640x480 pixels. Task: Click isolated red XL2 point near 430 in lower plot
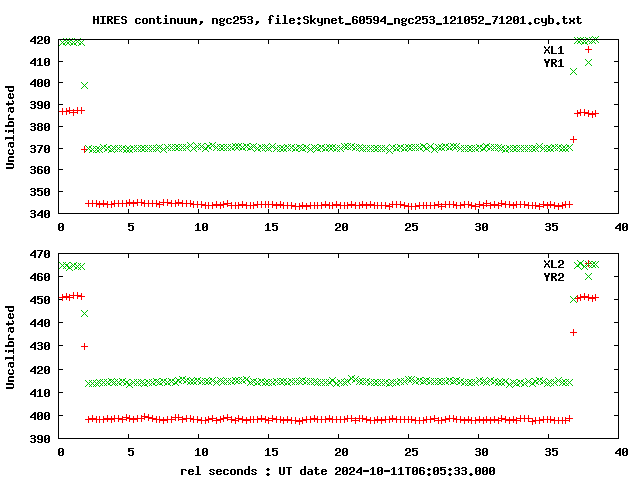pos(84,347)
